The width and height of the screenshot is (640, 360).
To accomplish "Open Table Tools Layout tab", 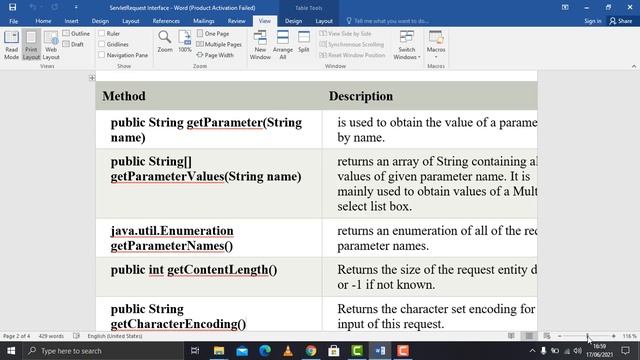I will [x=324, y=21].
